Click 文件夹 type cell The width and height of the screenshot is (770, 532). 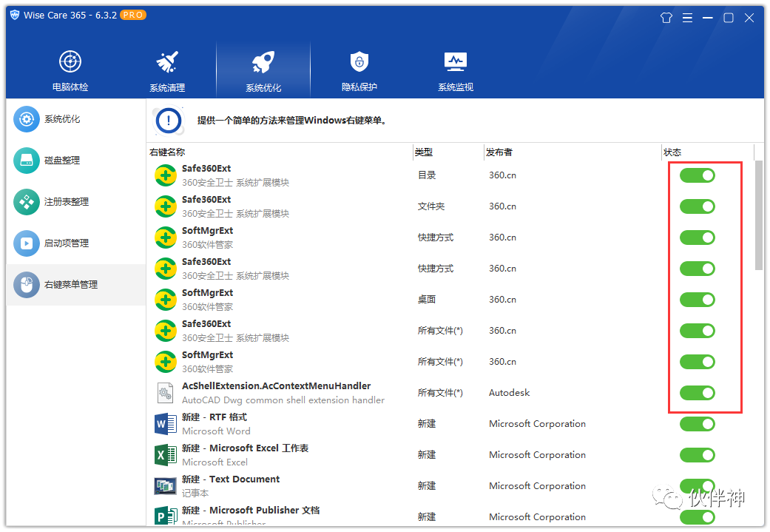tap(431, 206)
